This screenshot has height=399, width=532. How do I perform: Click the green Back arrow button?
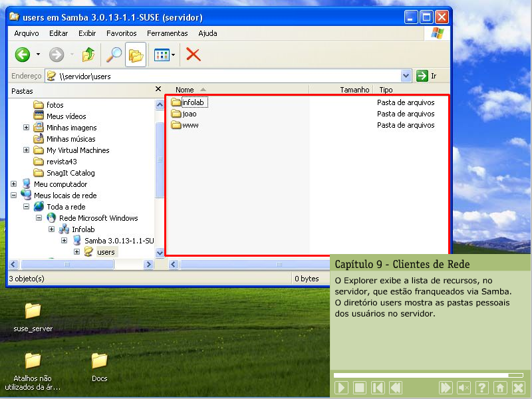[x=23, y=55]
